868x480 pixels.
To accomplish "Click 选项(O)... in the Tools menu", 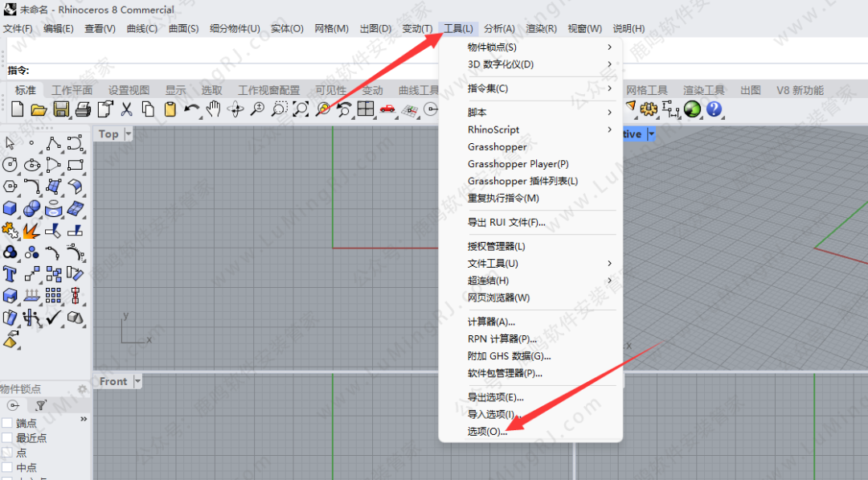I will click(x=487, y=432).
